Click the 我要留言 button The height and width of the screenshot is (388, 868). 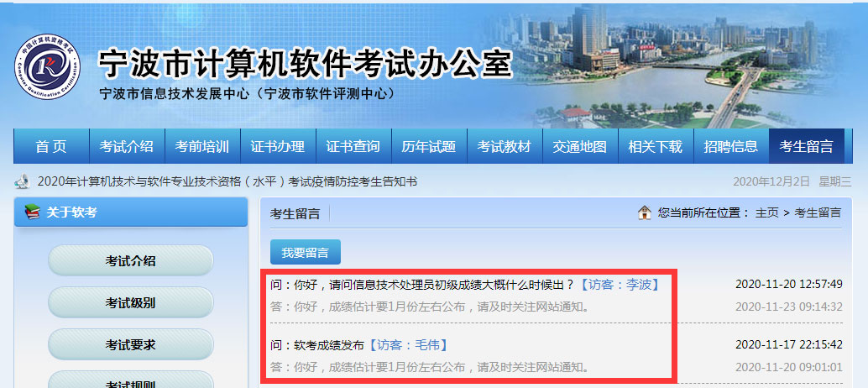[x=305, y=253]
